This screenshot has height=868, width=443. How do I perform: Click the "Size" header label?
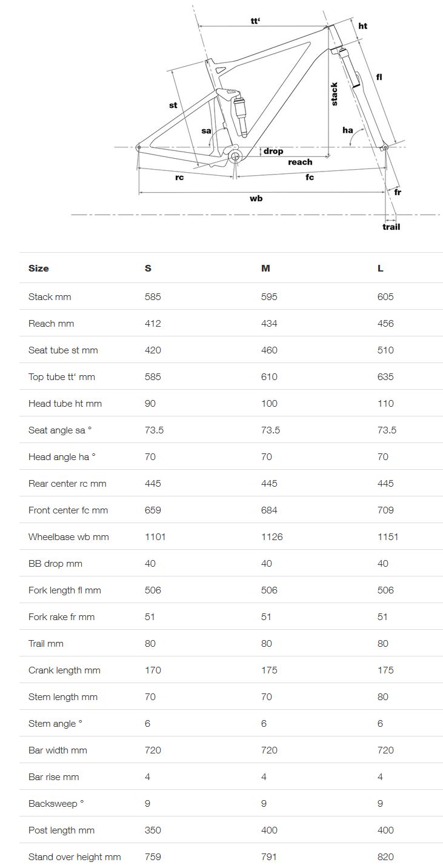[x=39, y=268]
